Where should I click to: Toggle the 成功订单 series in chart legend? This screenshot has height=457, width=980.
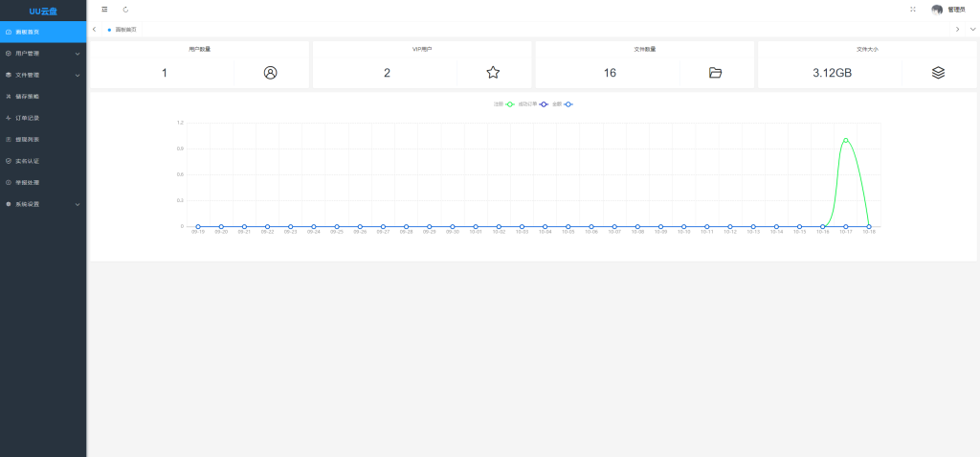[x=533, y=103]
